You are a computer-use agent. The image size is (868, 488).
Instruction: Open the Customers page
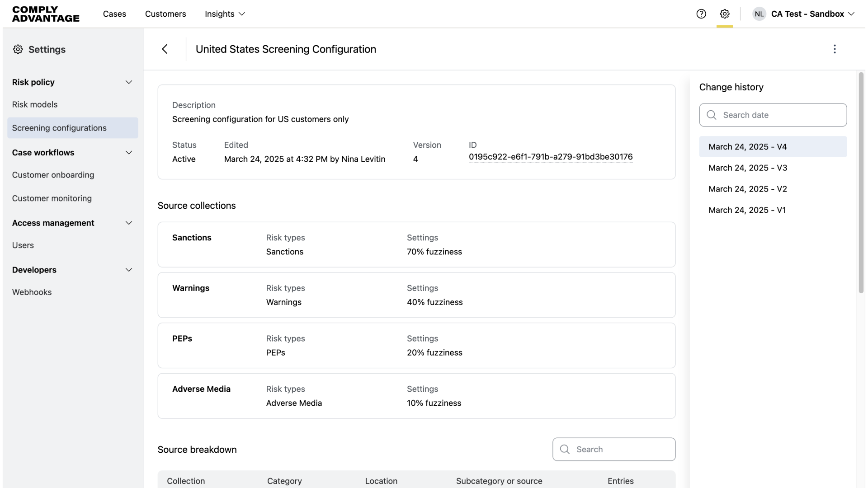(x=165, y=14)
